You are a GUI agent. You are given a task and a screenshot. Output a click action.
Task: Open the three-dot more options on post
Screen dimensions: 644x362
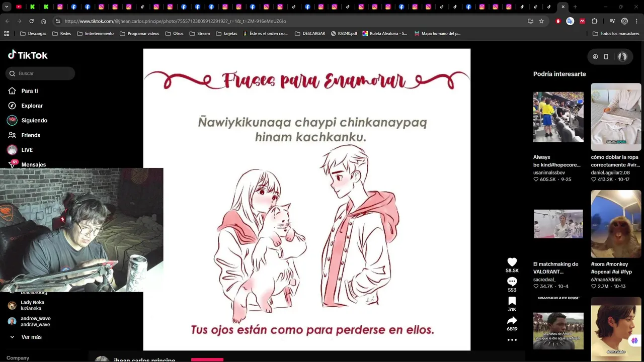(x=512, y=340)
